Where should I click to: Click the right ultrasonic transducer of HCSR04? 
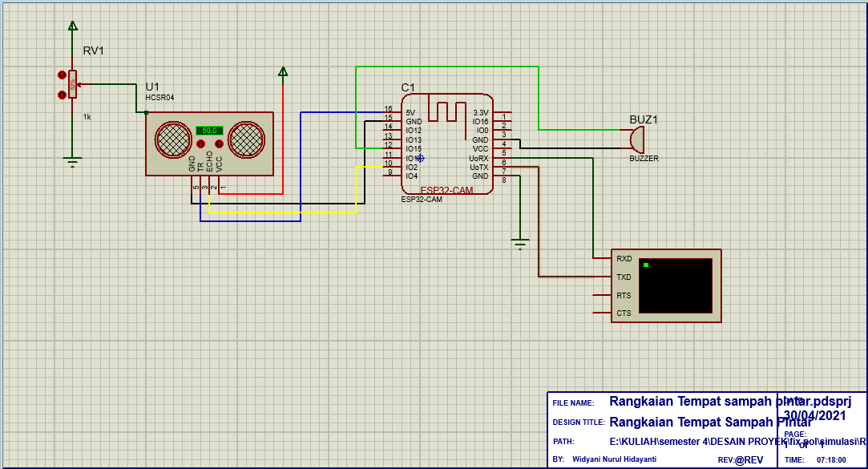point(246,139)
